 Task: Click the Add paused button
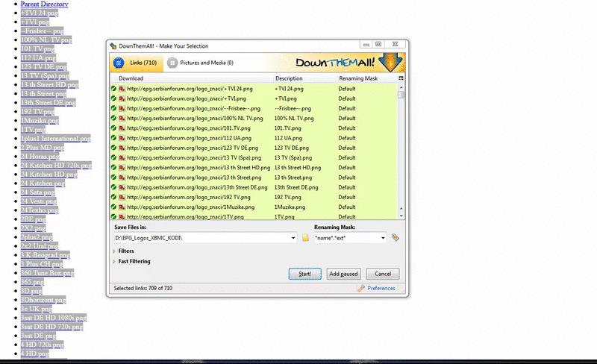point(344,274)
